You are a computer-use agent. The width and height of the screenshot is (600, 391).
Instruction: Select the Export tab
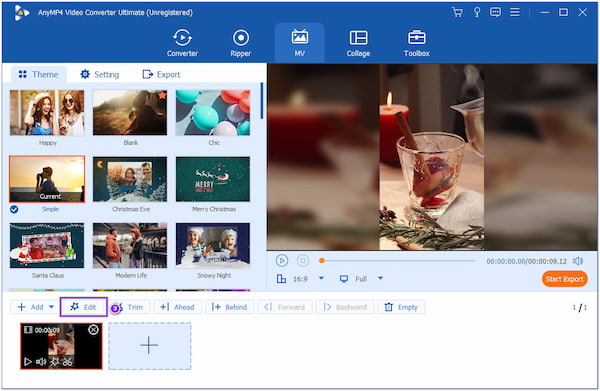pyautogui.click(x=161, y=74)
